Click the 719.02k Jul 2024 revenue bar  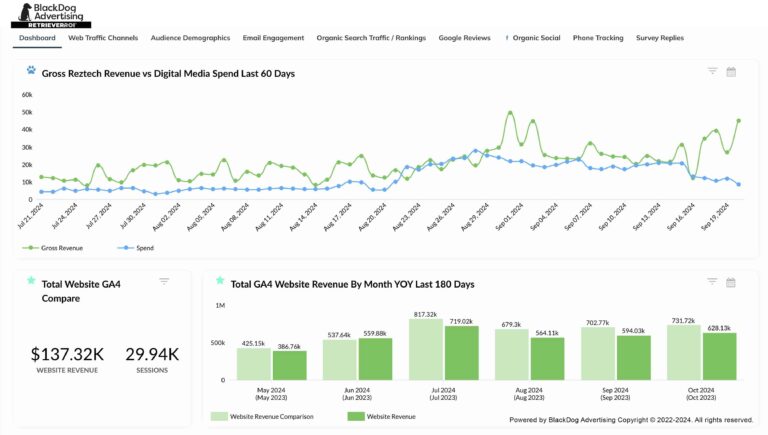462,353
